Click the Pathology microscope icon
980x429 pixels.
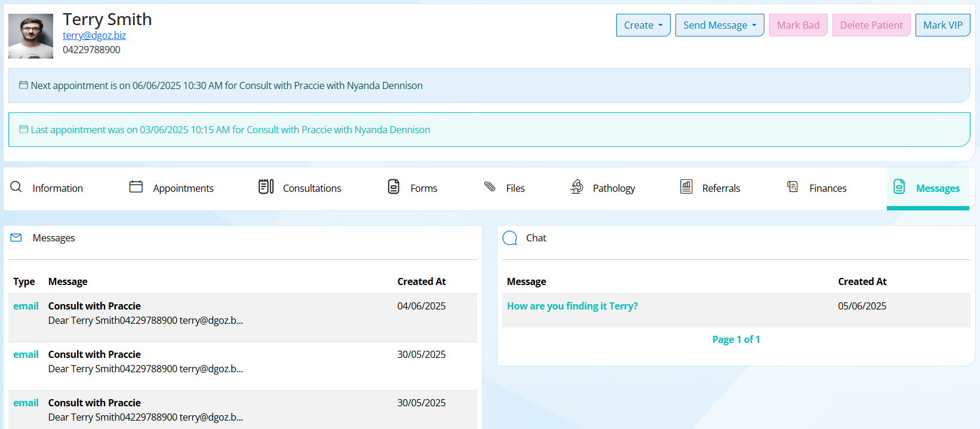pyautogui.click(x=577, y=187)
